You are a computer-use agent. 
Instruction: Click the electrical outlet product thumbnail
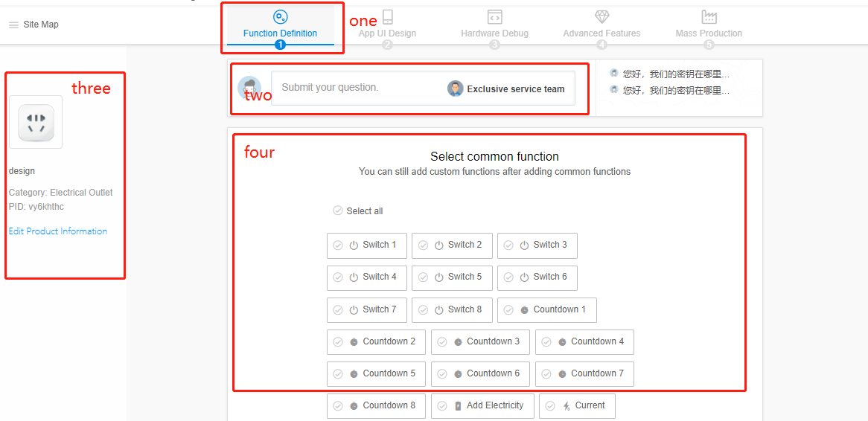(x=36, y=122)
